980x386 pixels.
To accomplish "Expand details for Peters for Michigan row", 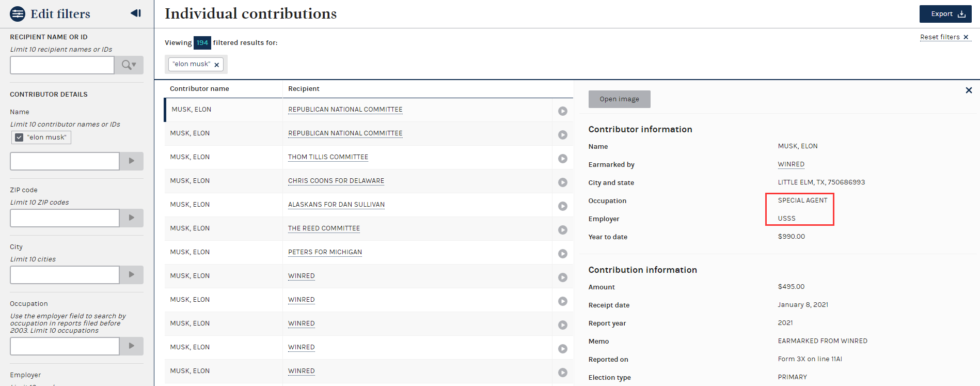I will click(x=562, y=254).
